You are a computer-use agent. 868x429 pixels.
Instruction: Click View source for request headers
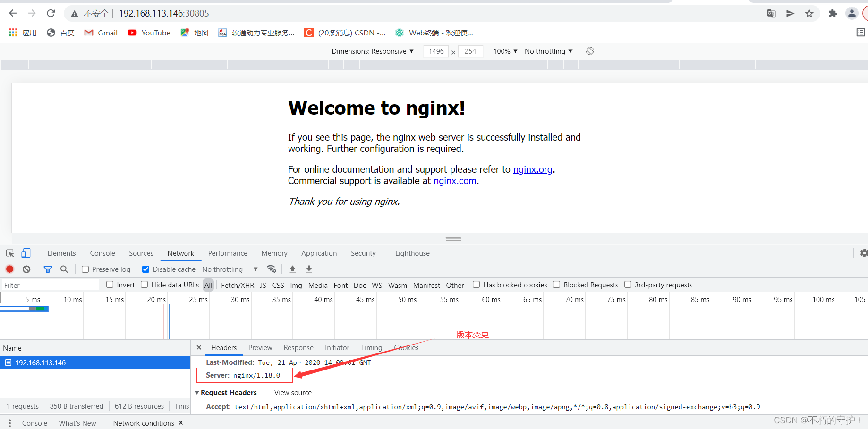tap(293, 393)
